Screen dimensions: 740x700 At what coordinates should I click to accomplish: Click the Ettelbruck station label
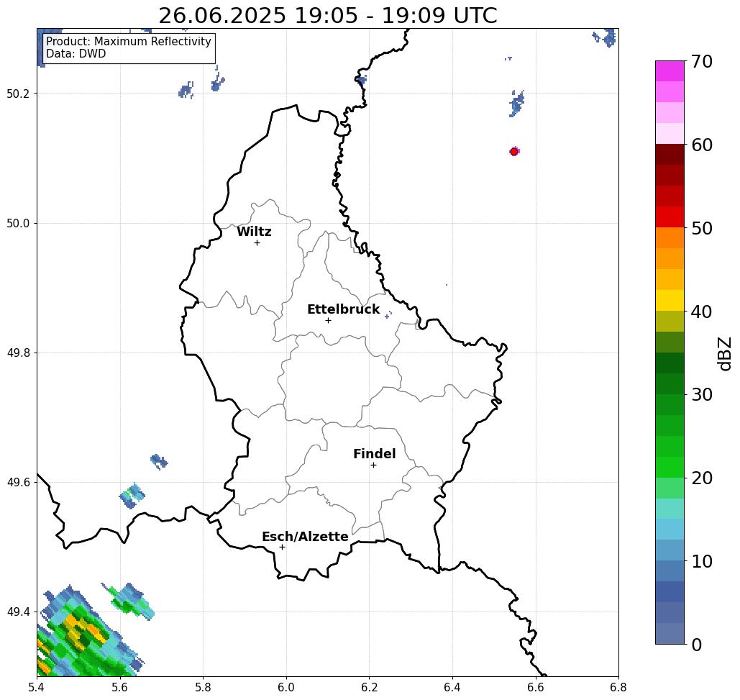(344, 309)
